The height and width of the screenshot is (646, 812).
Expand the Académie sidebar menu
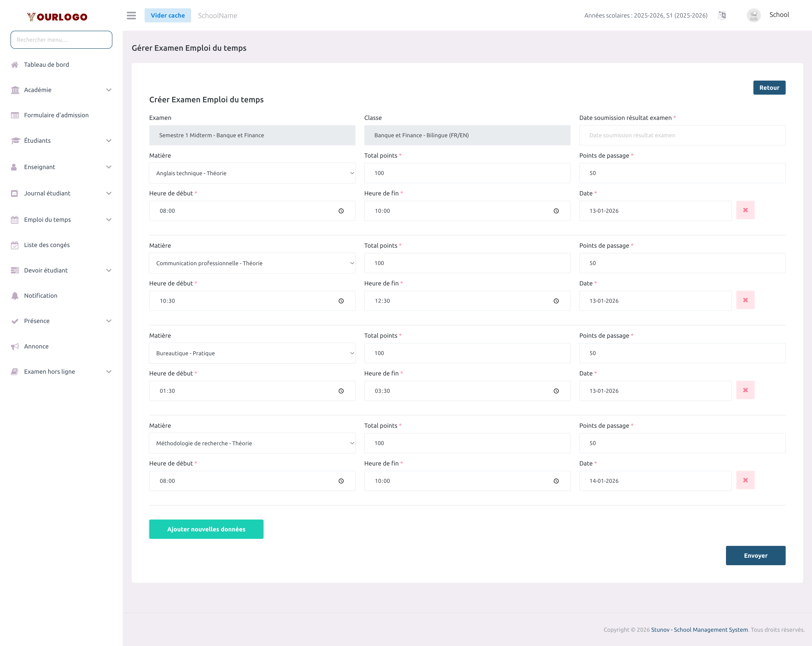(61, 90)
